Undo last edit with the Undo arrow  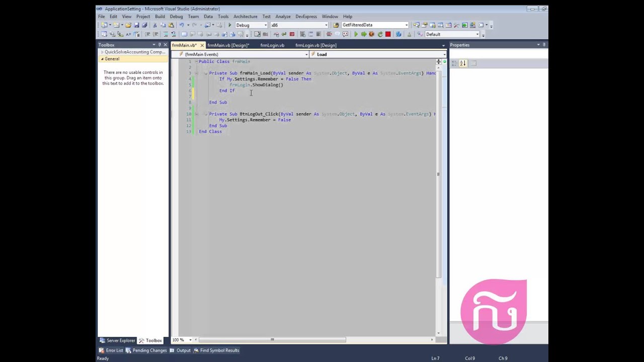pos(182,25)
